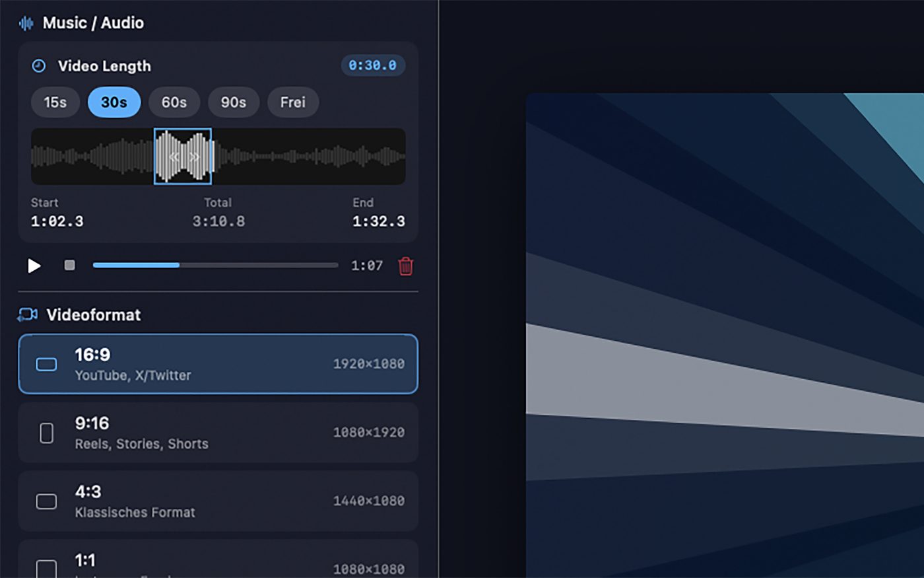Nudge selection left using « handle

pyautogui.click(x=174, y=157)
